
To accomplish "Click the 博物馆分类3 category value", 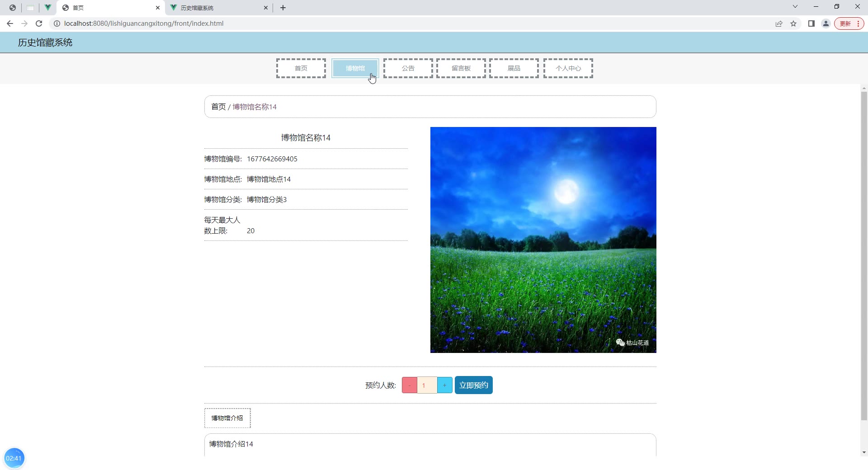I will coord(267,200).
